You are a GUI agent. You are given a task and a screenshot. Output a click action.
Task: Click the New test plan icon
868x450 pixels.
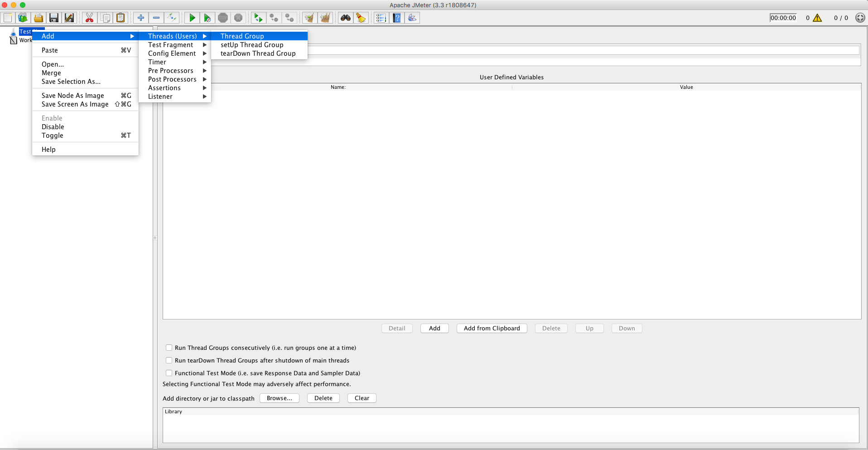pos(8,18)
